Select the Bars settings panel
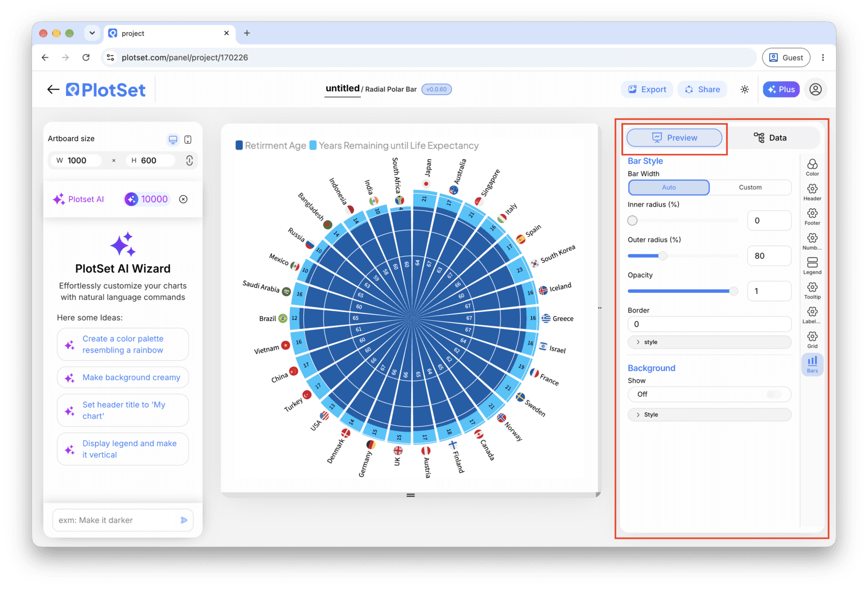The height and width of the screenshot is (589, 868). point(812,364)
